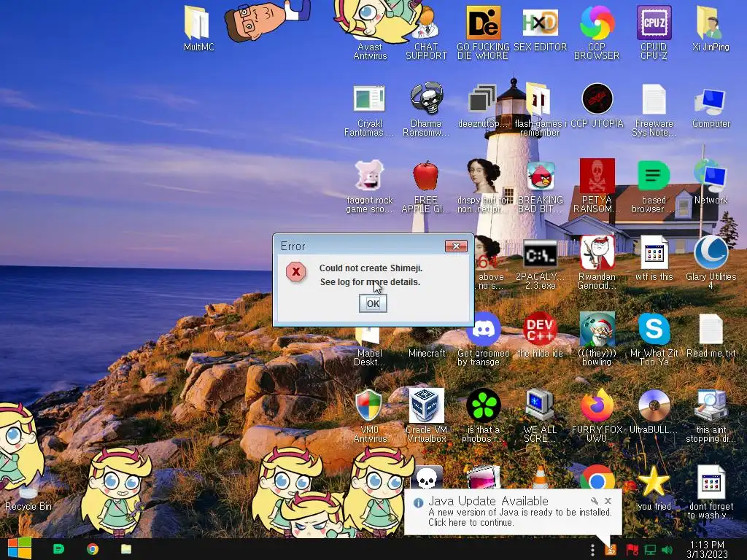Click the taskbar clock showing 1:13 PM

click(x=707, y=550)
